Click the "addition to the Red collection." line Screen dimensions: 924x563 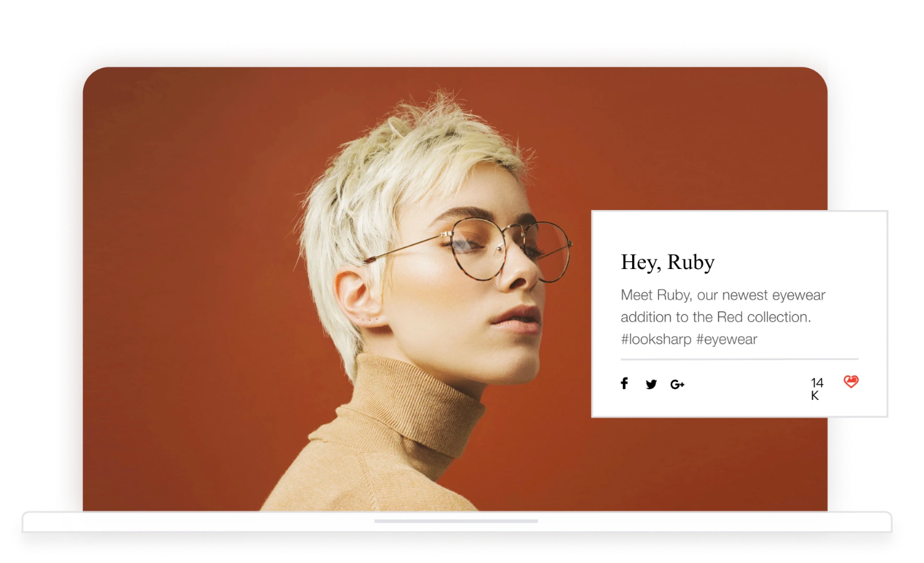coord(716,317)
